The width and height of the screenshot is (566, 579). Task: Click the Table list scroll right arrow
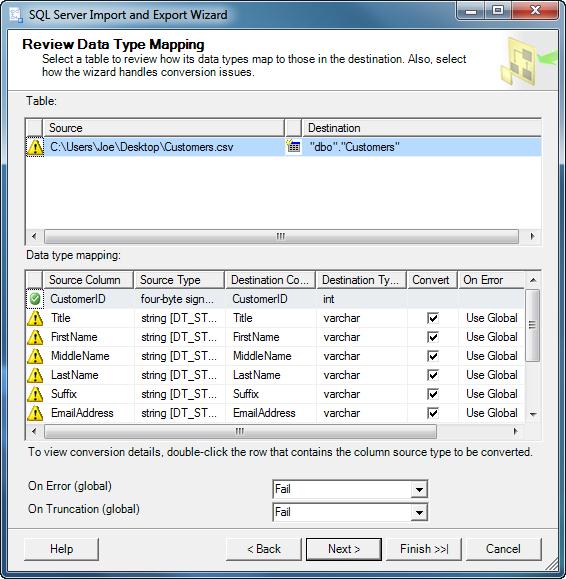pos(532,236)
